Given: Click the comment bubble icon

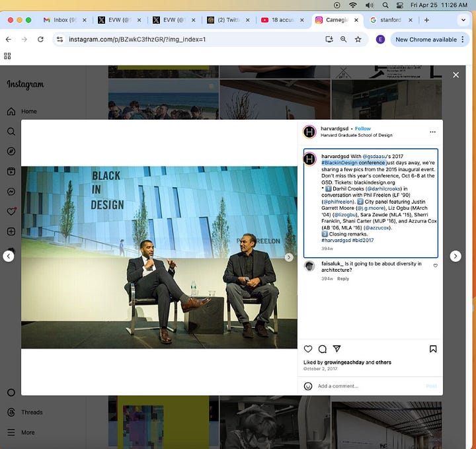Looking at the screenshot, I should (x=323, y=348).
